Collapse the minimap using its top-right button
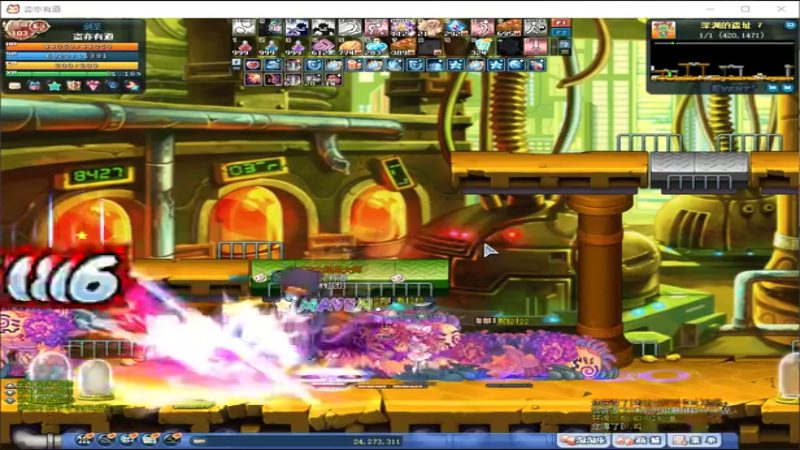This screenshot has width=800, height=450. (x=790, y=24)
